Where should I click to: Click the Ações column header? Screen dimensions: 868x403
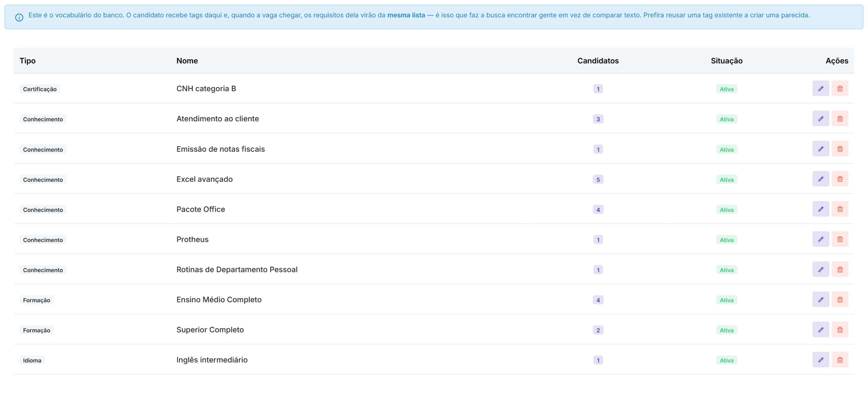pyautogui.click(x=836, y=61)
